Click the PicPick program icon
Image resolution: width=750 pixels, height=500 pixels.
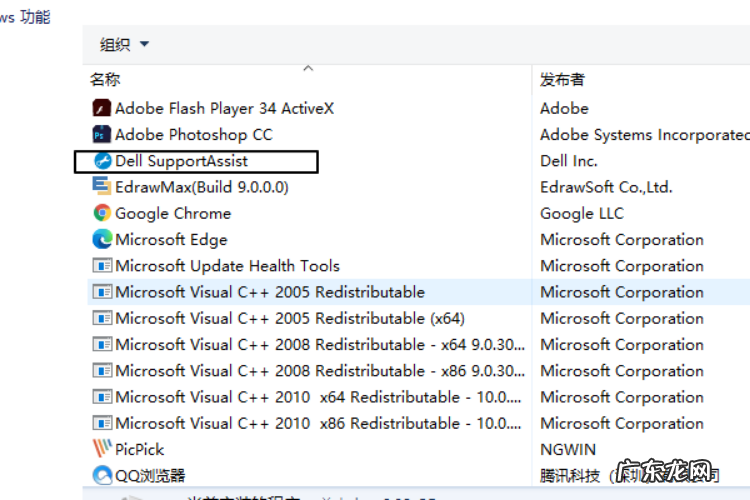[101, 449]
